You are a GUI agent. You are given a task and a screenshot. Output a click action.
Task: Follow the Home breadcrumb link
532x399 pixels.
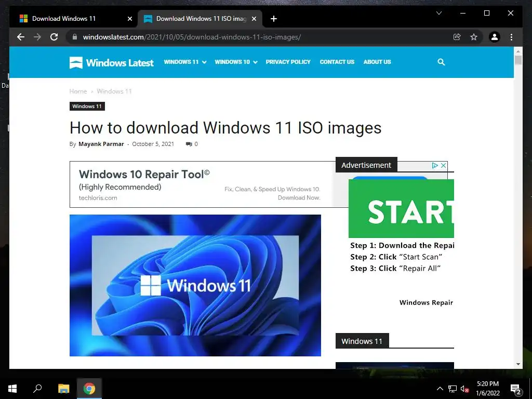(78, 91)
